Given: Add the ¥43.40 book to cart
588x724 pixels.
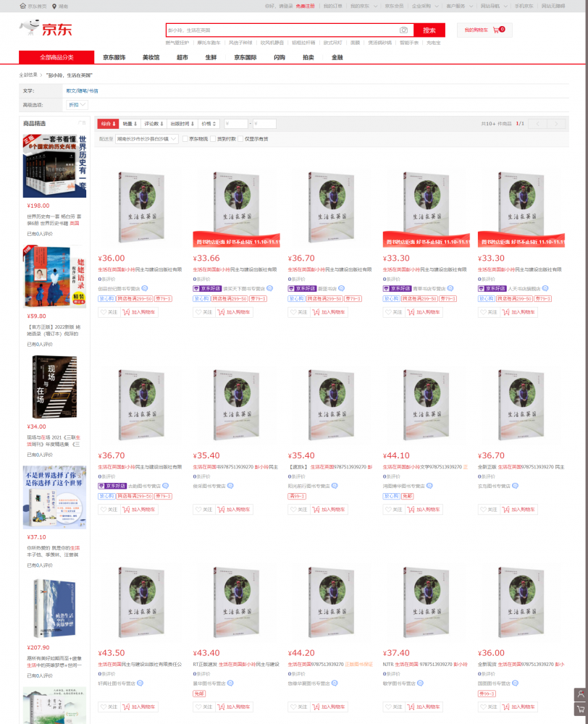Looking at the screenshot, I should click(x=234, y=707).
